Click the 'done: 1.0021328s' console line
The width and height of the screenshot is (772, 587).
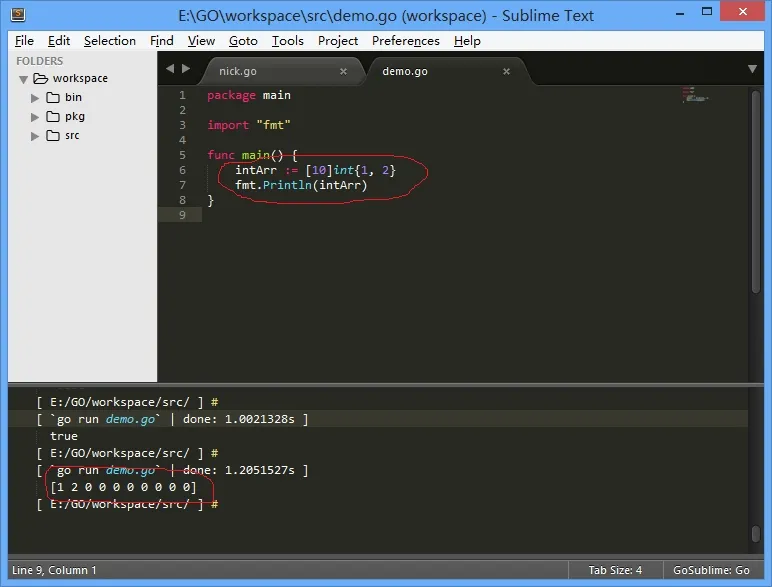(x=172, y=420)
